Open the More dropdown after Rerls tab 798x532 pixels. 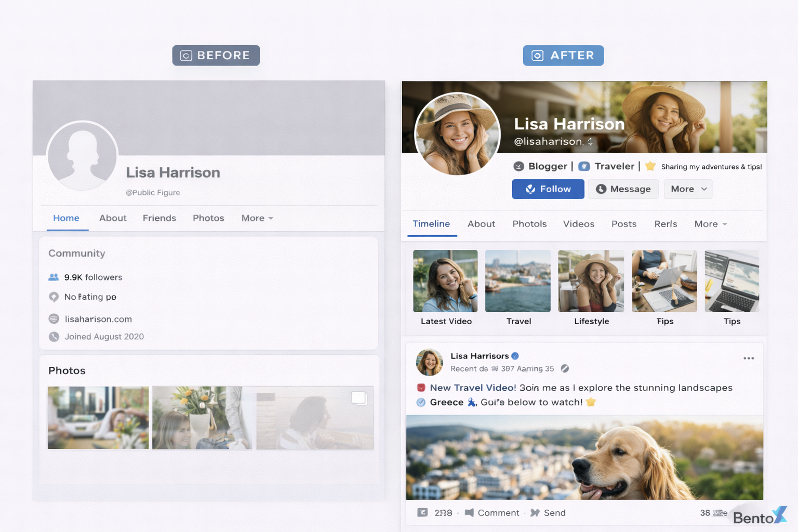click(x=710, y=224)
